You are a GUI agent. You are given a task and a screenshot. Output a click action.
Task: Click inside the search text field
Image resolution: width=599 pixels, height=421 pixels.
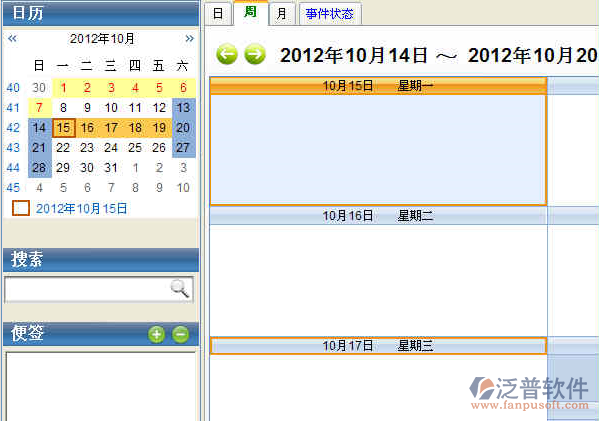(x=87, y=289)
